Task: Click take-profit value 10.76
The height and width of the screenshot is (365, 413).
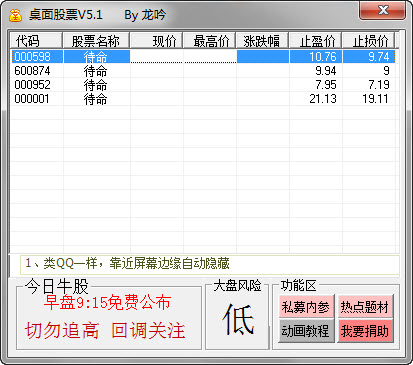Action: coord(323,57)
